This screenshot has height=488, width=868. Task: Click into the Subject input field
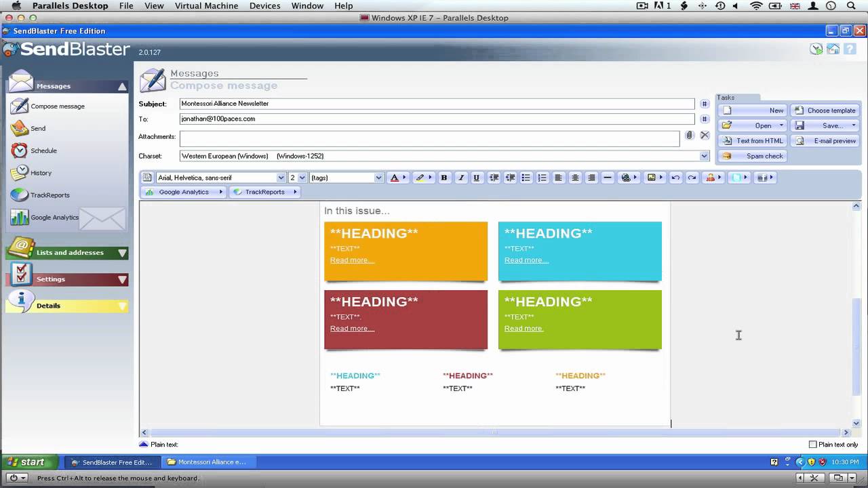click(437, 104)
